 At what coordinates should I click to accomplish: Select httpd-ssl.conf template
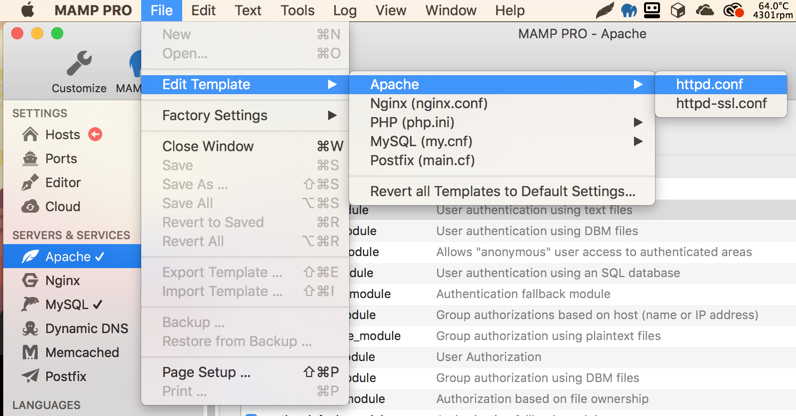coord(721,104)
